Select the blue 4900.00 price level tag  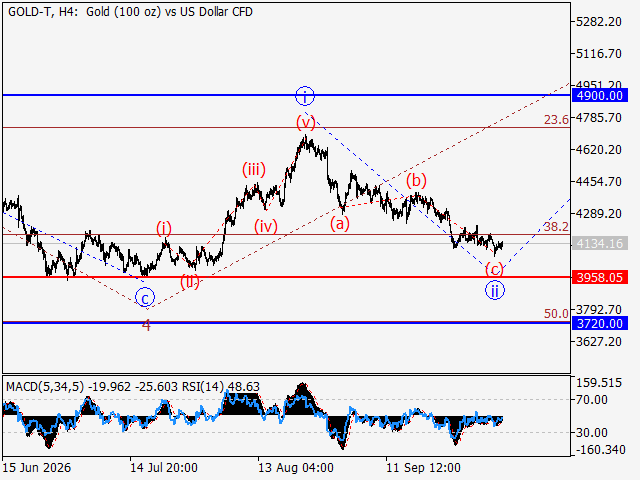tap(600, 96)
